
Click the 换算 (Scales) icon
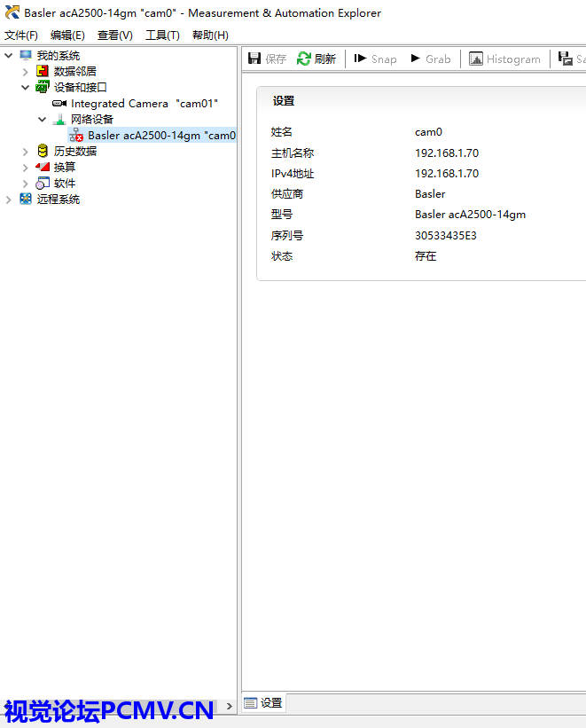tap(43, 168)
